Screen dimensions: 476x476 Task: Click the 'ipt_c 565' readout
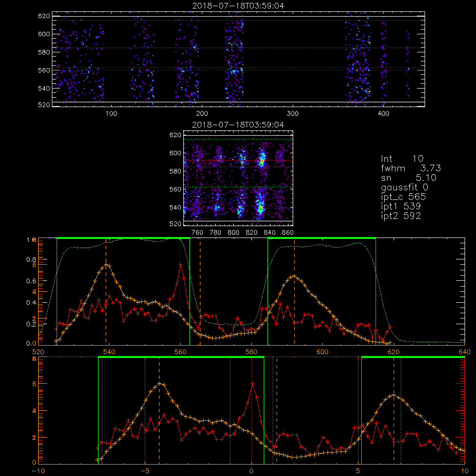(404, 197)
